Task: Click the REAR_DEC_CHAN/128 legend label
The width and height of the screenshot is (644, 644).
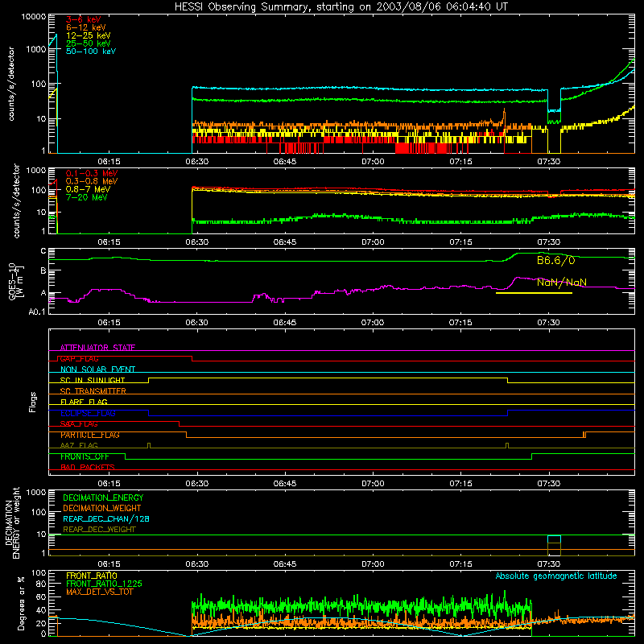Action: tap(106, 518)
